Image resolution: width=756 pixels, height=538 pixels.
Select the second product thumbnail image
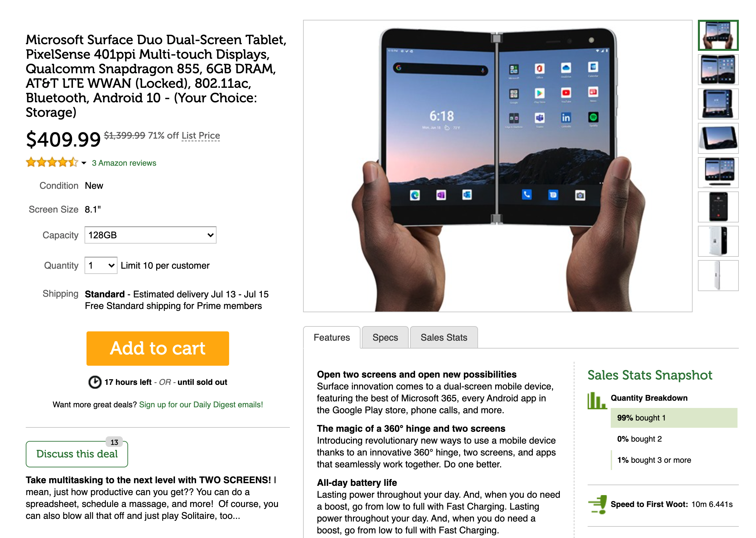[x=718, y=70]
